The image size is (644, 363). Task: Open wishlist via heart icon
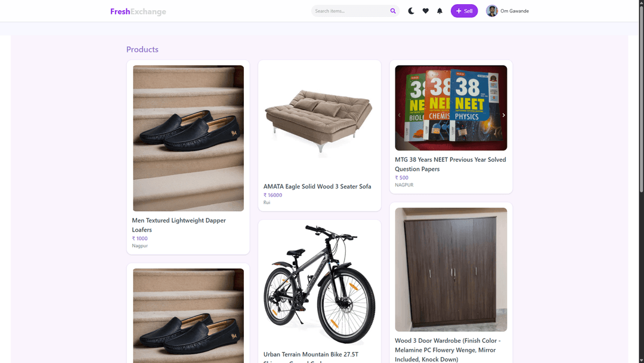[x=425, y=11]
